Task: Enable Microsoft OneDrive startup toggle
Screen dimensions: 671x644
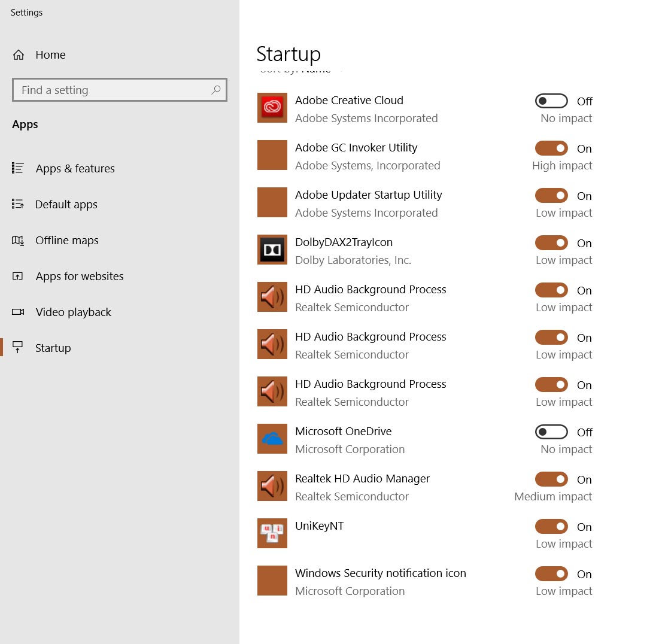Action: click(x=551, y=432)
